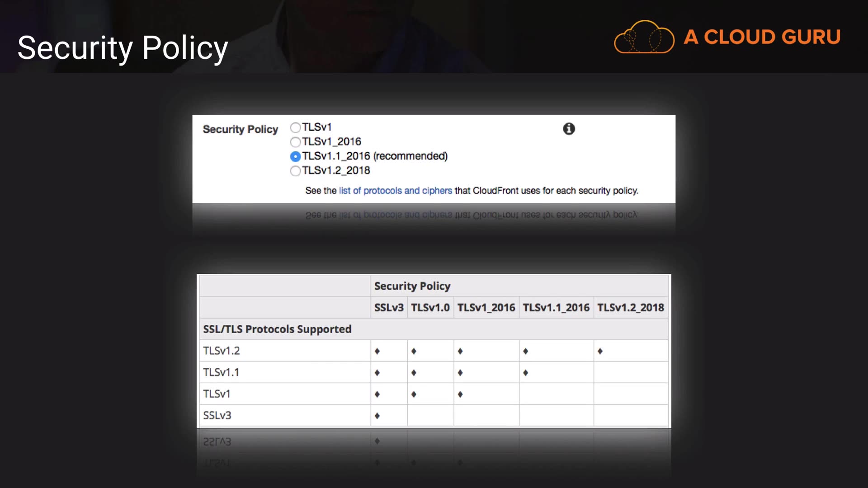The height and width of the screenshot is (488, 868).
Task: Select the TLSv1_2016 radio option
Action: (295, 142)
